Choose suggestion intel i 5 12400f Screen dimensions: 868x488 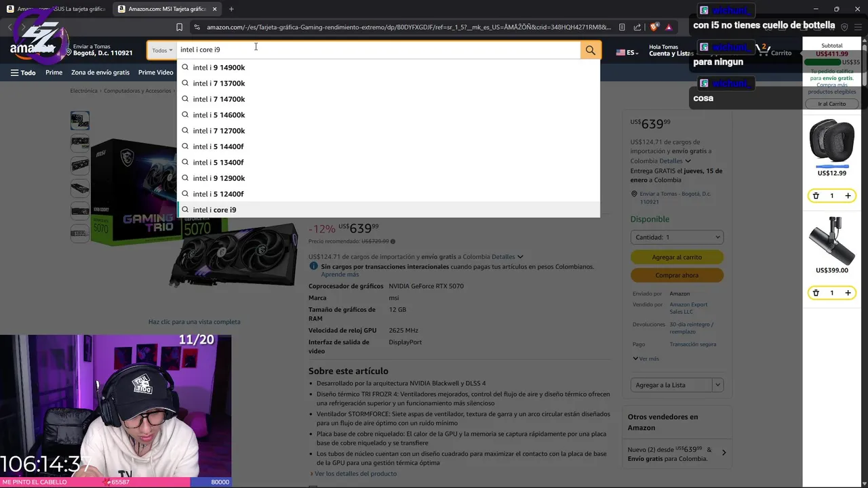pyautogui.click(x=389, y=194)
